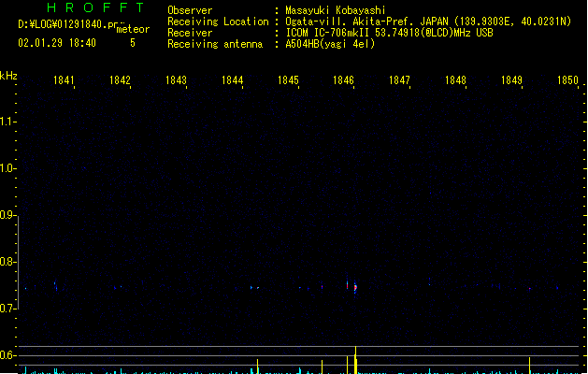Click the 0.7 kHz frequency axis label
The image size is (588, 374).
coord(7,309)
